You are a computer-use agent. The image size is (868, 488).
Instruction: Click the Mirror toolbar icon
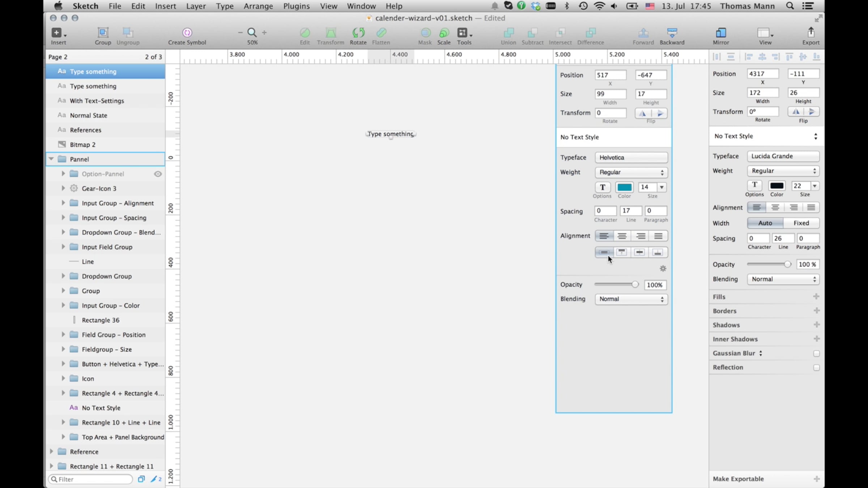point(720,33)
